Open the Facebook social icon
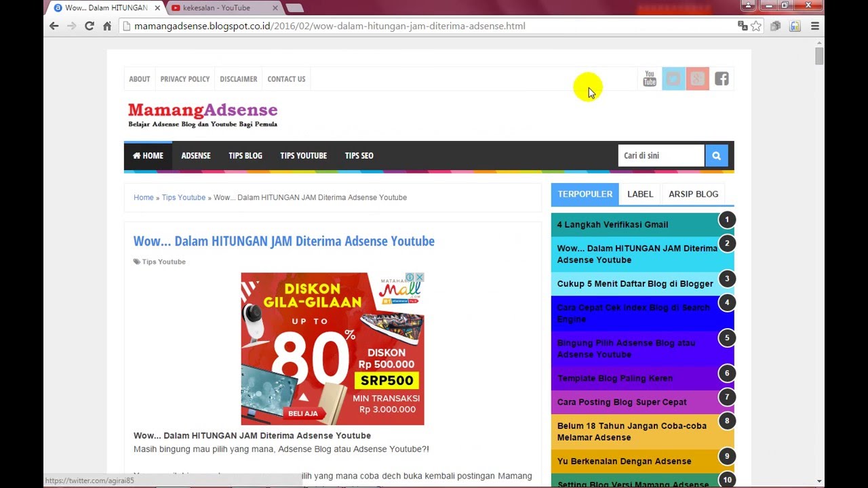868x488 pixels. [x=722, y=79]
